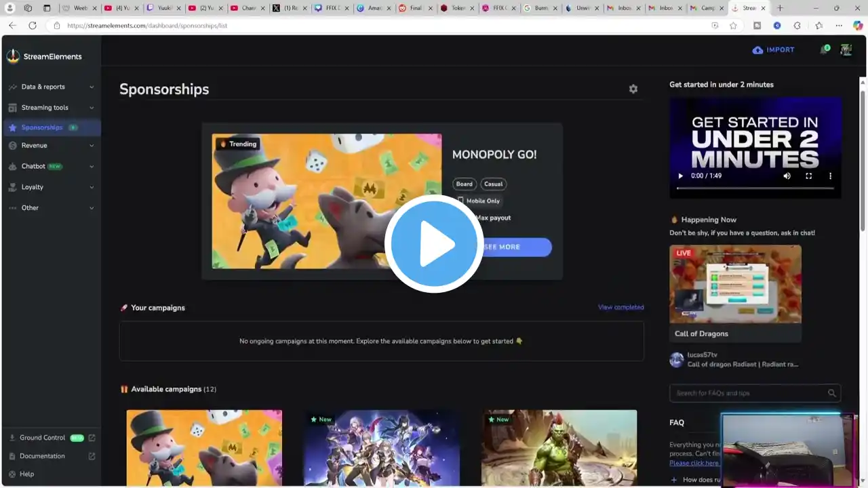This screenshot has width=868, height=488.
Task: Expand the 'How does' FAQ plus sign
Action: click(673, 480)
